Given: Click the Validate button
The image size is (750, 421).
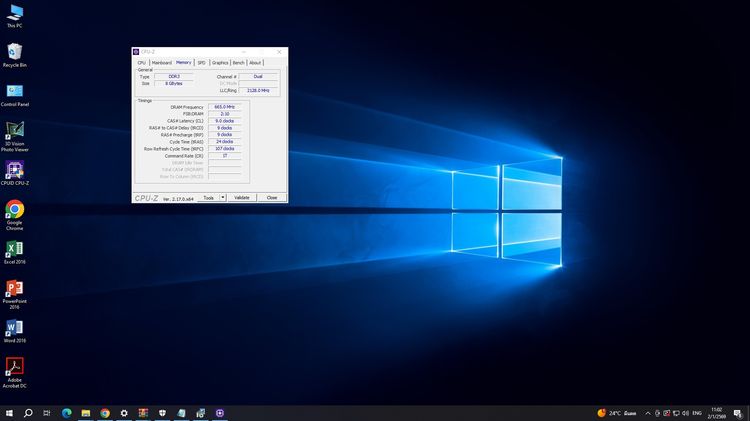Looking at the screenshot, I should (241, 198).
